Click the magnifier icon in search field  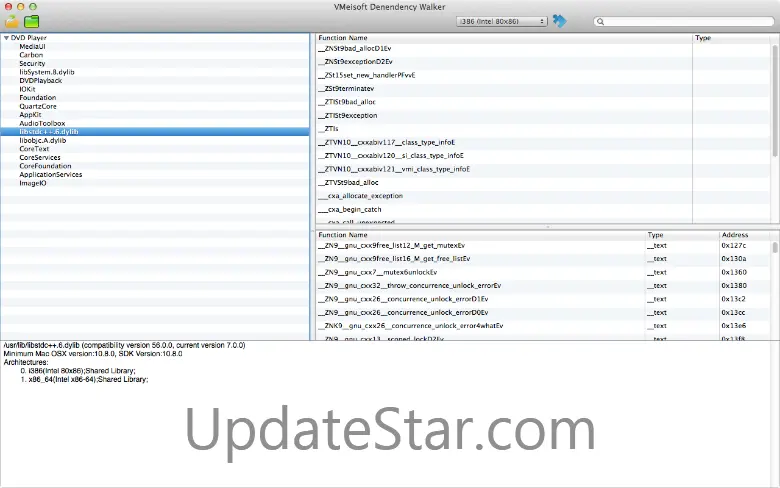click(x=600, y=21)
